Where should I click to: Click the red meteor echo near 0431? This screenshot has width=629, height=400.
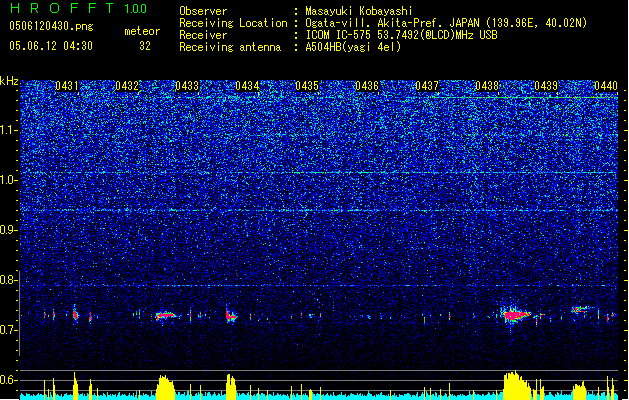click(75, 314)
